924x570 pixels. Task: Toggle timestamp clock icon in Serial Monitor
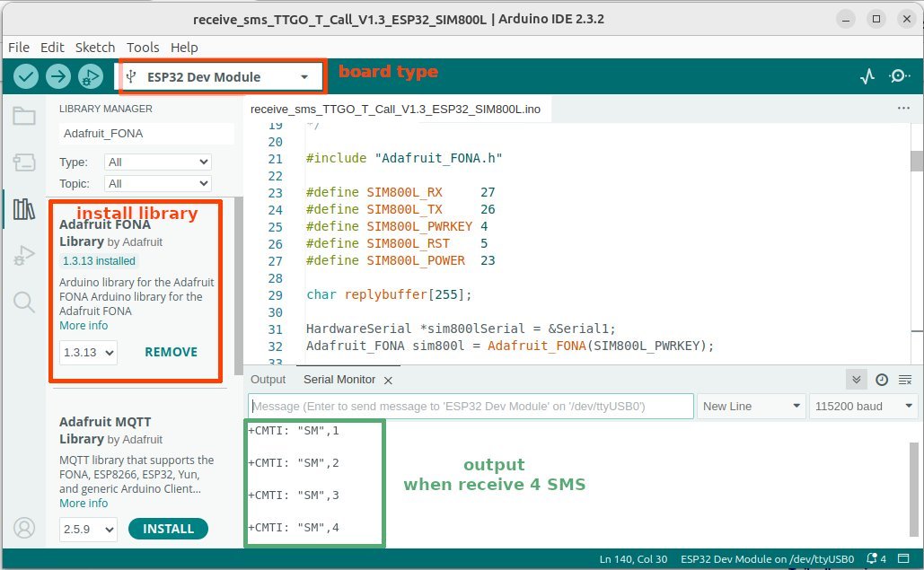pyautogui.click(x=882, y=380)
